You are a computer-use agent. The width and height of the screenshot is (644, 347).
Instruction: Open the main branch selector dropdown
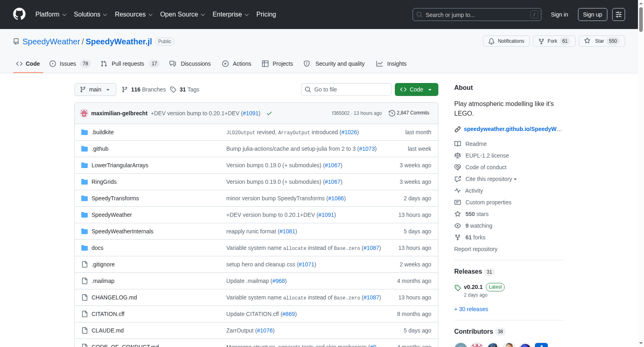[x=95, y=89]
